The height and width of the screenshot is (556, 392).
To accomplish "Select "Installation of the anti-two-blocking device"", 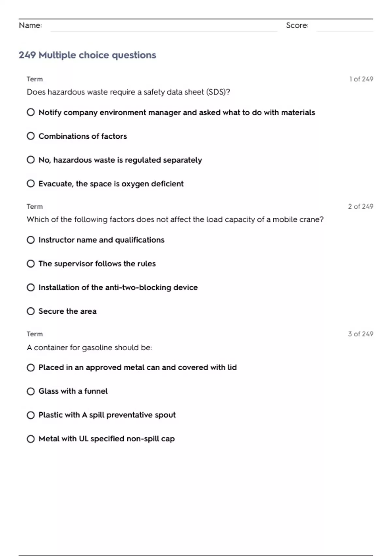I will (31, 287).
